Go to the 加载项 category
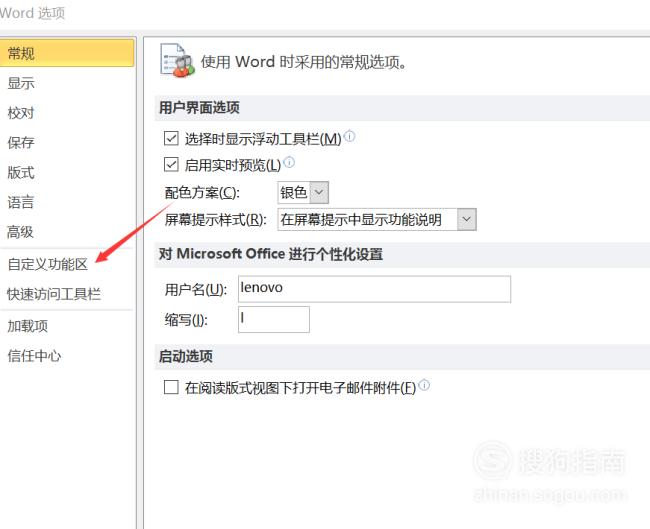Viewport: 650px width, 529px height. (x=27, y=326)
